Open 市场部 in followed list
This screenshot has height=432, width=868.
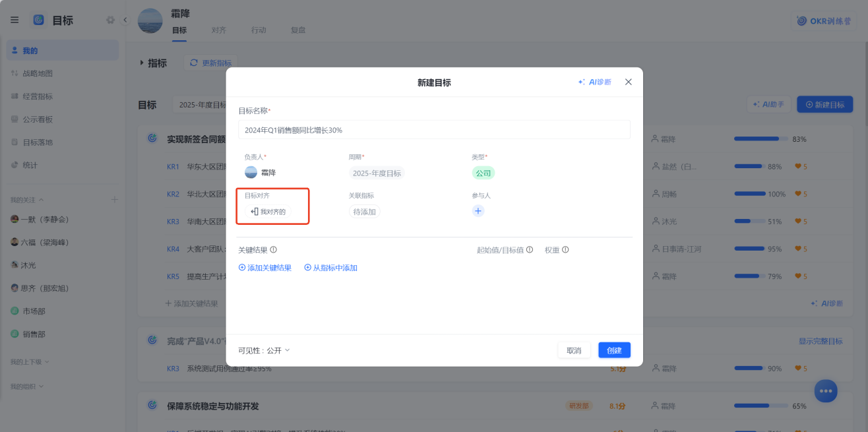pos(28,311)
